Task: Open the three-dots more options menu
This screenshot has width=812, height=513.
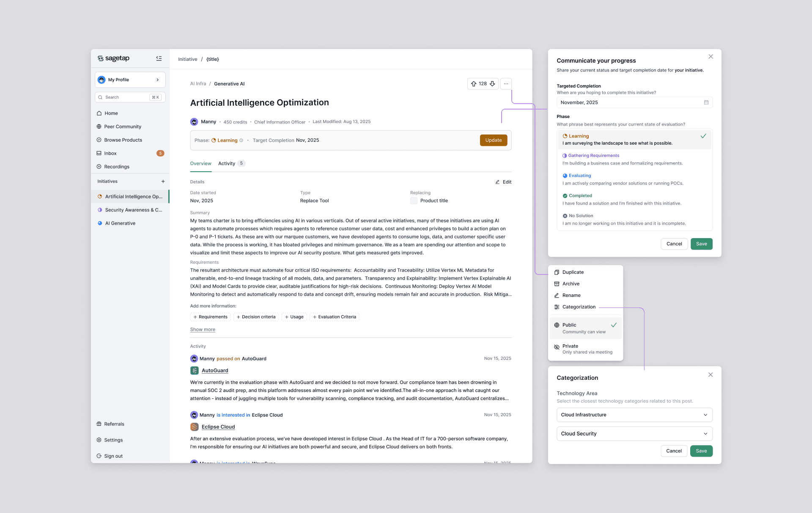Action: tap(506, 84)
